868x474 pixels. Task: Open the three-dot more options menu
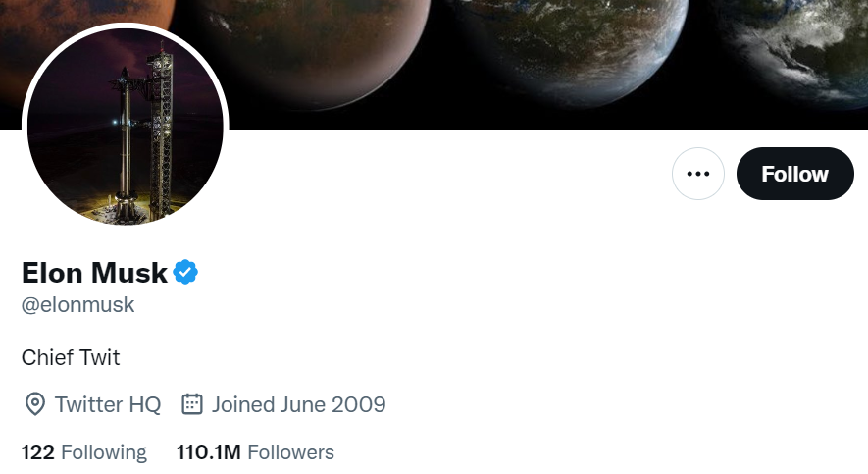click(x=697, y=174)
